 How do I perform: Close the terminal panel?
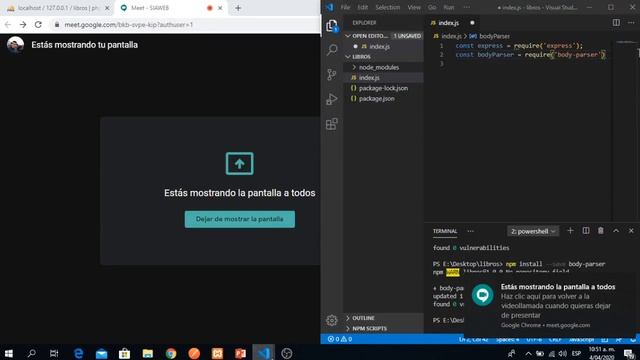[631, 231]
